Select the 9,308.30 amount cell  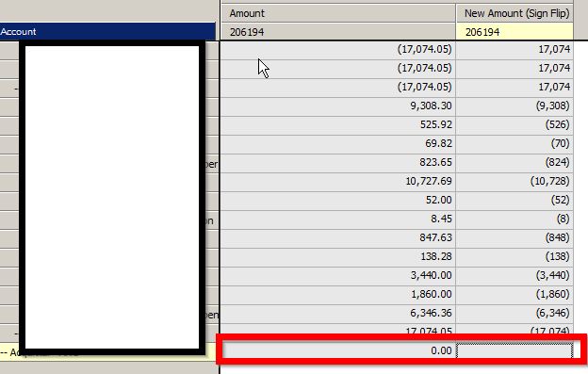338,106
